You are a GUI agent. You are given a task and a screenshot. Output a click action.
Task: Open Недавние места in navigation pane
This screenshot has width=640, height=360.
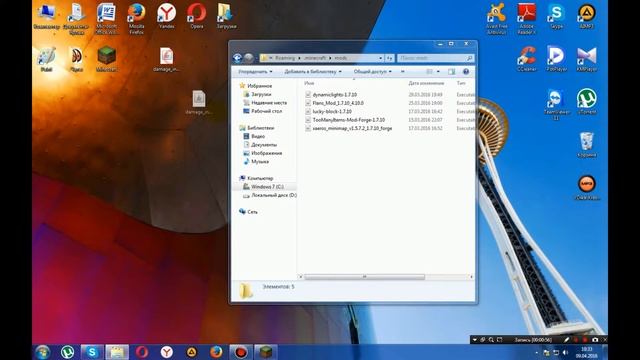(x=269, y=103)
